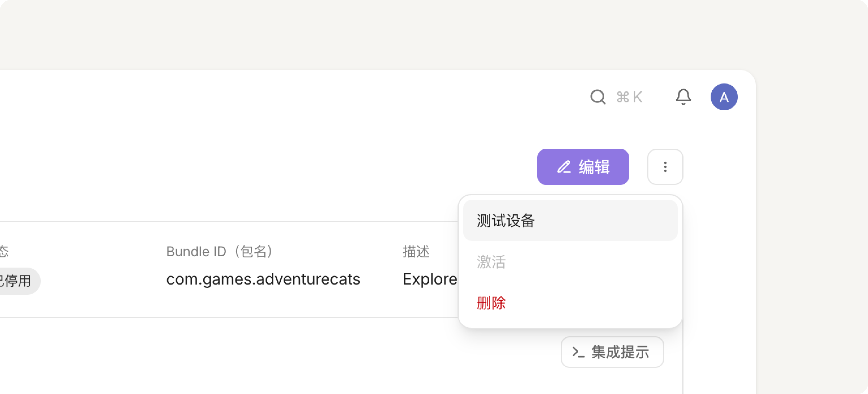Click the 编辑 text label
Screen dimensions: 868x394
[595, 167]
